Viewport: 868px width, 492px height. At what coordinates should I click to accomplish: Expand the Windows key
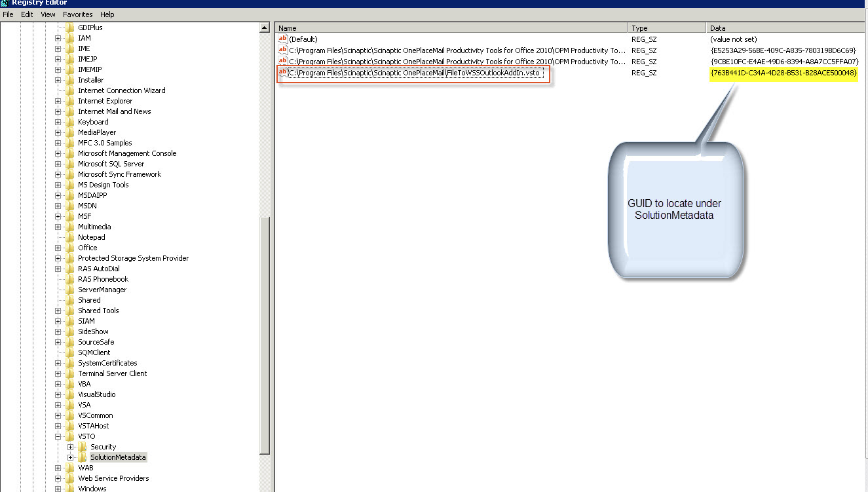click(58, 489)
